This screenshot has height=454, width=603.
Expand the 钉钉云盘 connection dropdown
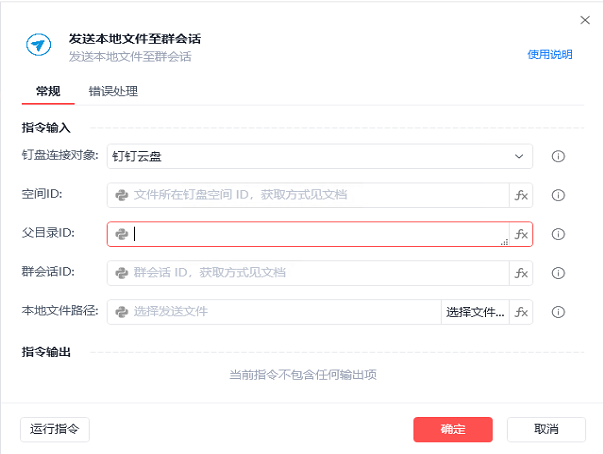click(519, 156)
